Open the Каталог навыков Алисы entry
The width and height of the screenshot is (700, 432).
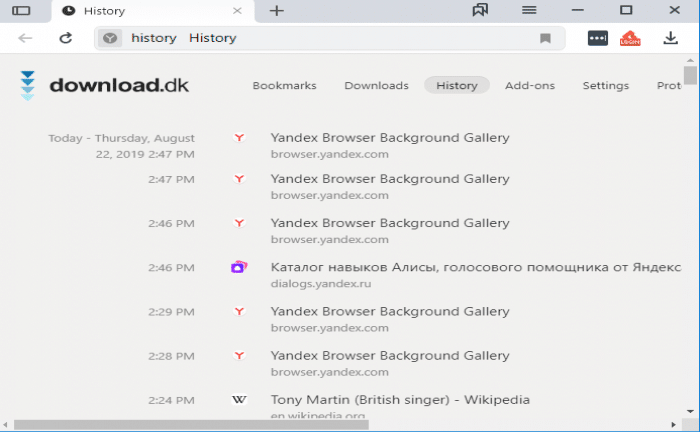point(475,267)
